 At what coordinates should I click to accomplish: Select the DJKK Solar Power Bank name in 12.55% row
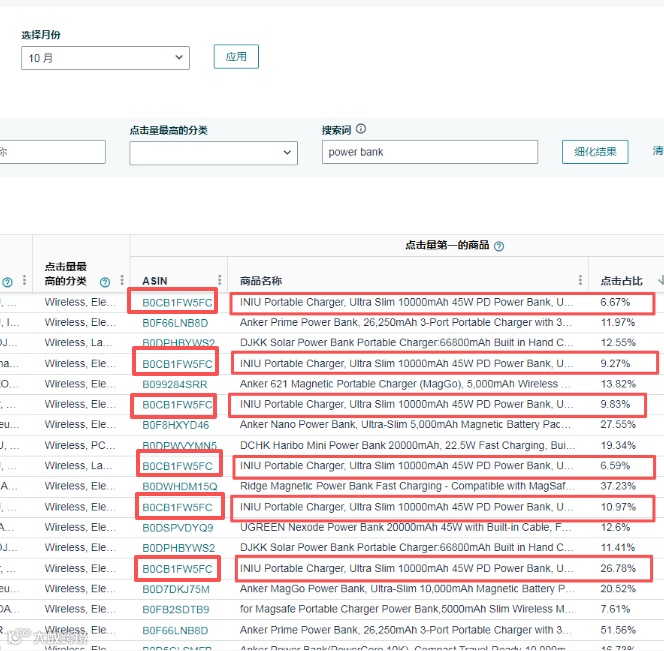tap(407, 343)
